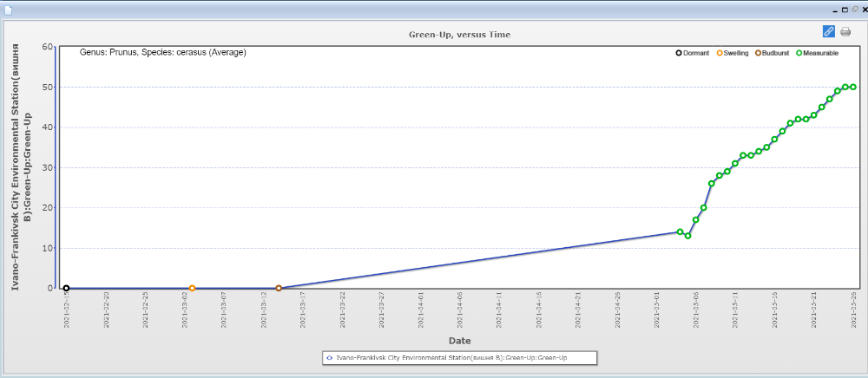Print the chart using the printer icon
Screen dimensions: 868x378
[x=845, y=31]
